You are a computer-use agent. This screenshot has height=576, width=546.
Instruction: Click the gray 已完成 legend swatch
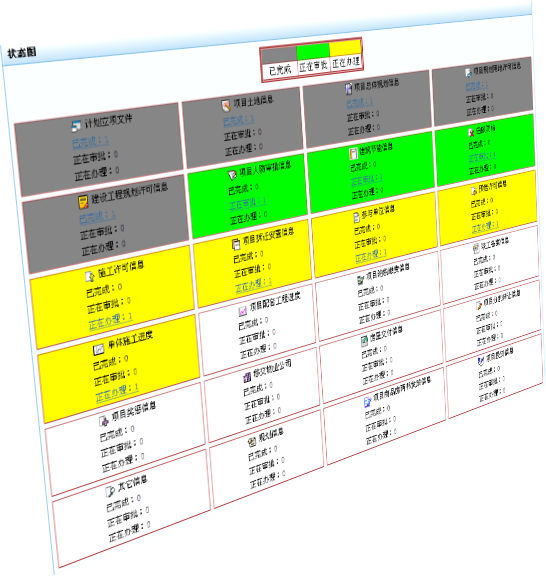pyautogui.click(x=279, y=55)
